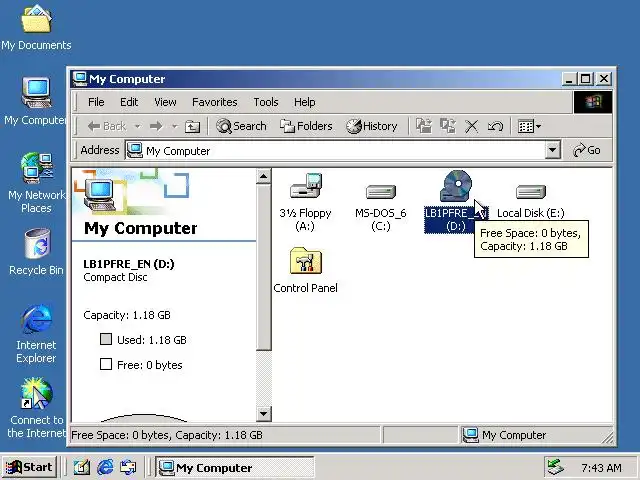This screenshot has width=640, height=480.
Task: Click the Undo toolbar icon
Action: pyautogui.click(x=495, y=126)
